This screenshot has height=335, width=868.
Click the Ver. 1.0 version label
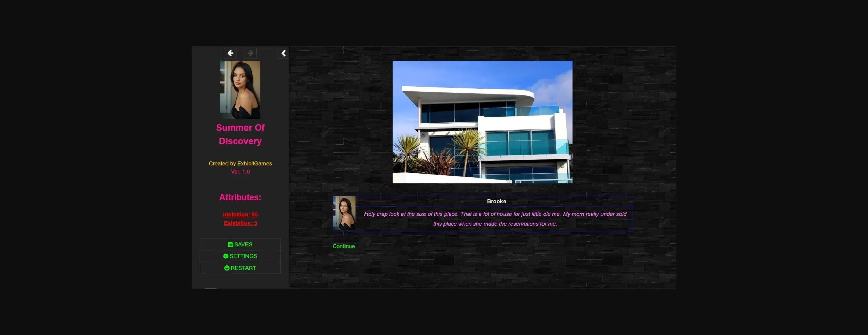pos(240,172)
